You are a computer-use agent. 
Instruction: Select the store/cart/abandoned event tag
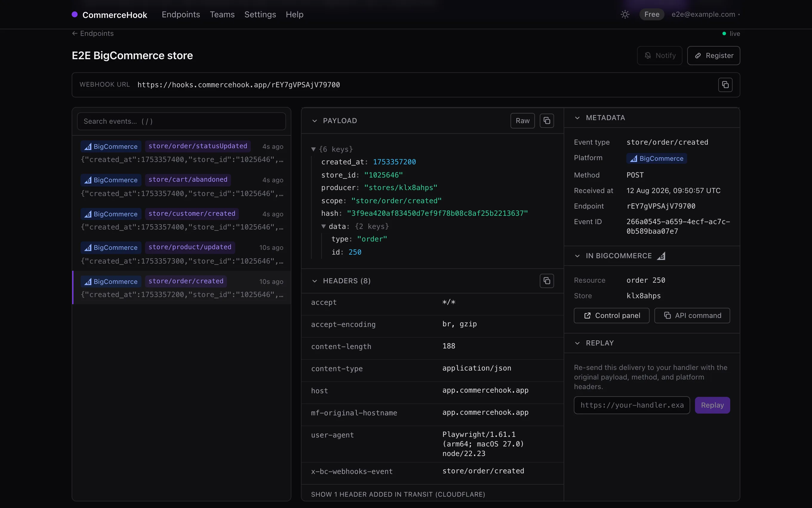point(188,180)
